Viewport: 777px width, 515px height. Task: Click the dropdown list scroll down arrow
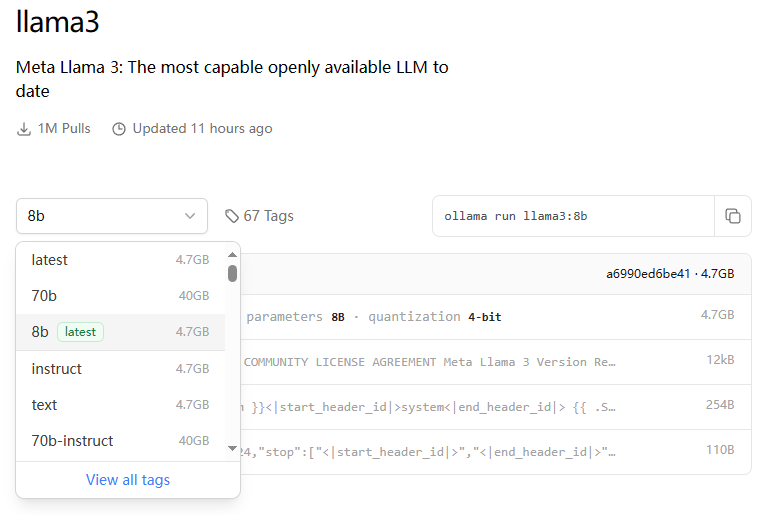(x=232, y=449)
